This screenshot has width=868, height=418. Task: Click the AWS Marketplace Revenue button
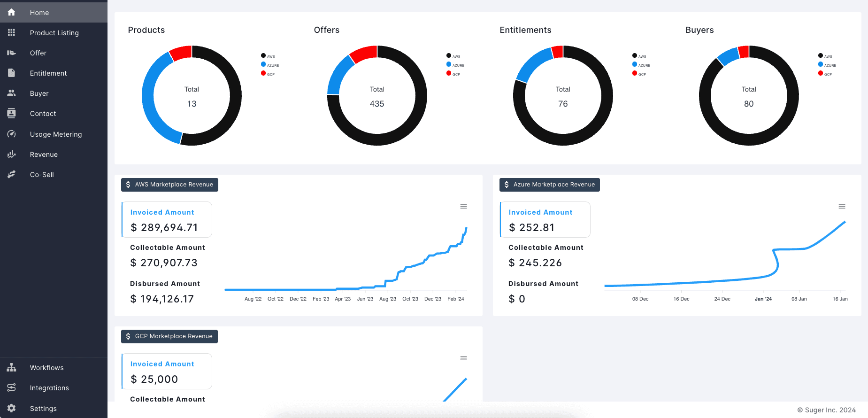[169, 185]
